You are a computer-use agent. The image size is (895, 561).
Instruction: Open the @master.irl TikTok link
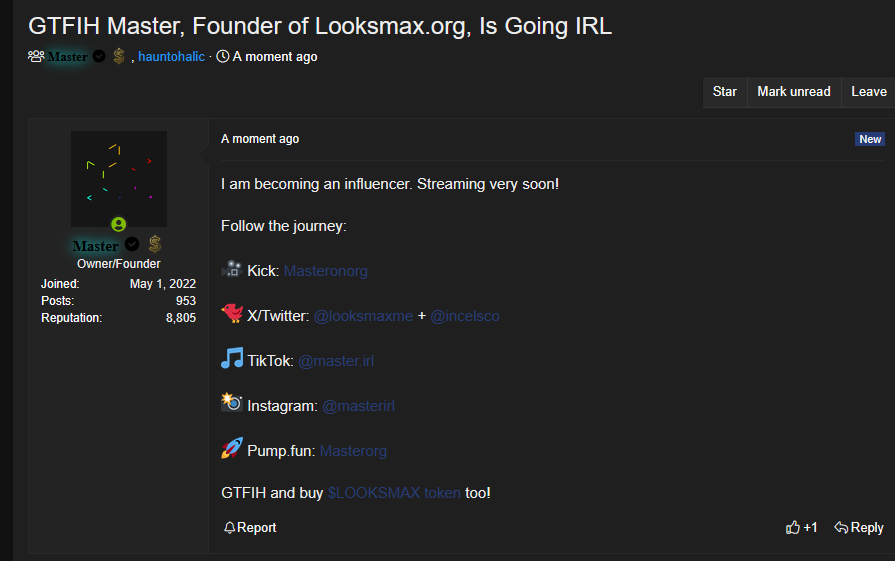click(336, 361)
